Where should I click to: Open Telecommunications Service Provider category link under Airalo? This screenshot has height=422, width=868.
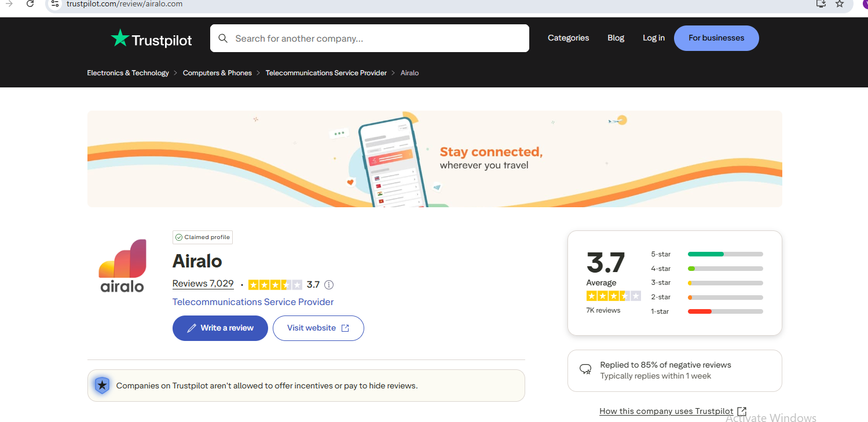coord(253,302)
